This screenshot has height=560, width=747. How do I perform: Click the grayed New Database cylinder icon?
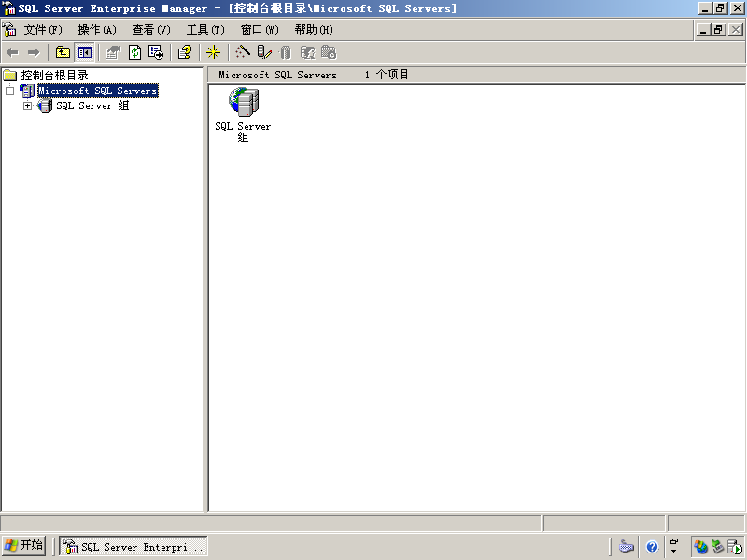(x=286, y=52)
